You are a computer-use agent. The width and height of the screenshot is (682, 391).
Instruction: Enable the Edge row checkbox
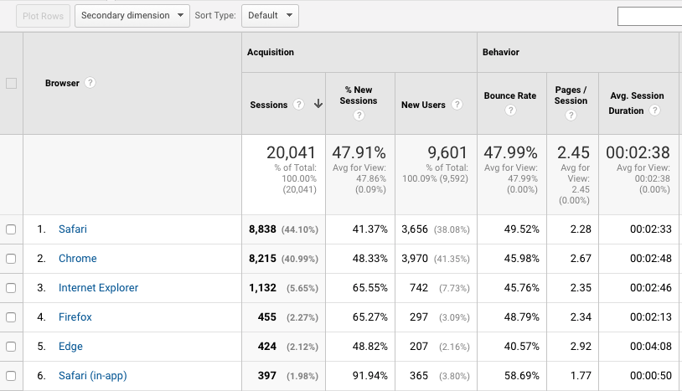click(x=11, y=347)
